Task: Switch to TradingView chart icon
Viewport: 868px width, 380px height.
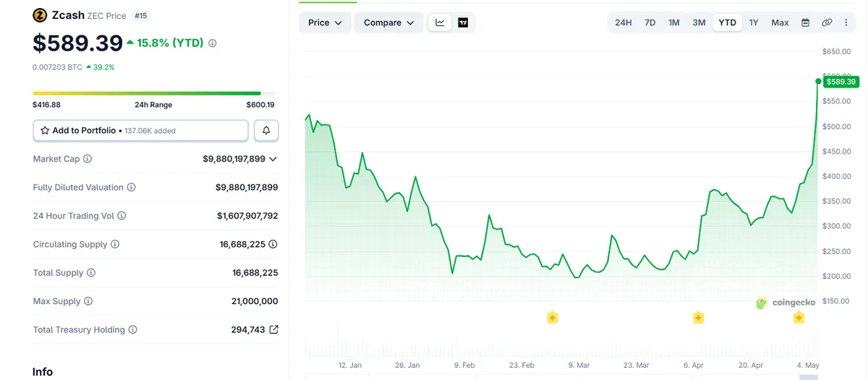Action: click(463, 22)
